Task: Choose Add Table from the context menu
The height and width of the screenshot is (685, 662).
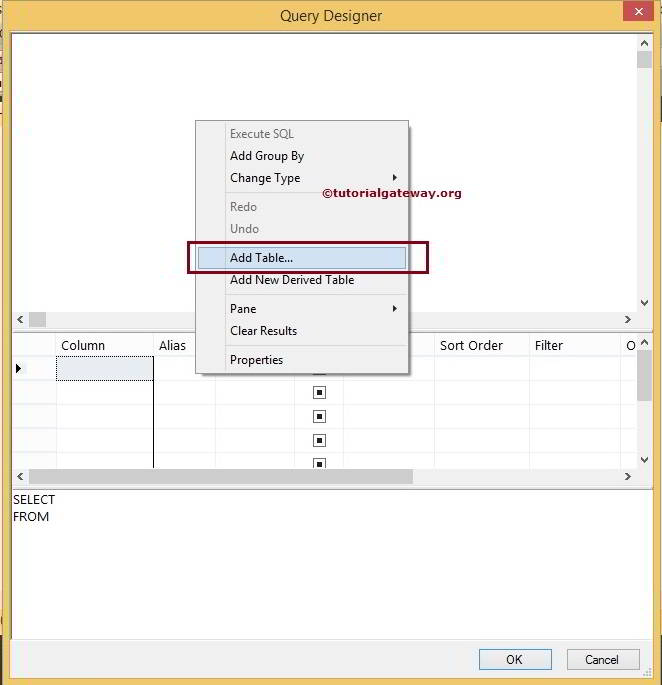Action: pos(302,258)
